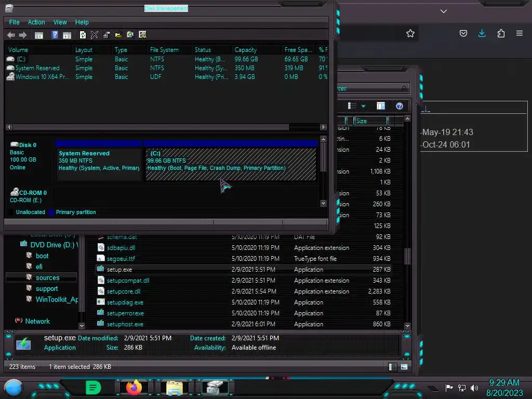The height and width of the screenshot is (399, 532).
Task: Open the boot folder in Explorer tree
Action: [42, 256]
